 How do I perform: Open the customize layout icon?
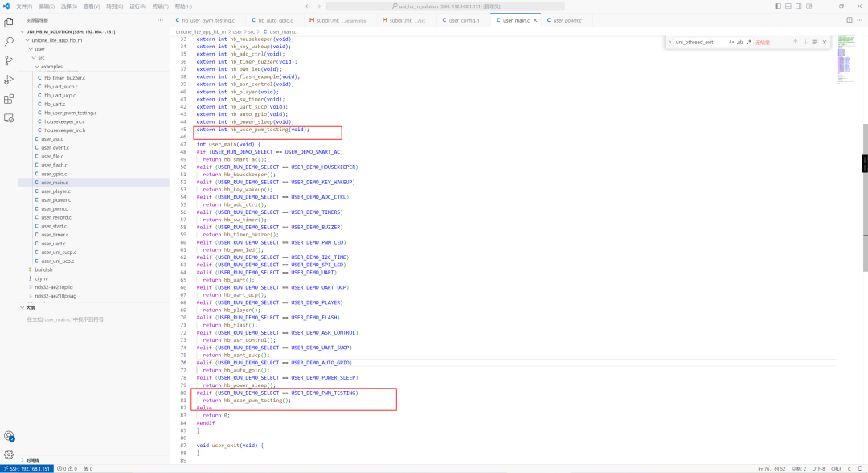point(809,6)
